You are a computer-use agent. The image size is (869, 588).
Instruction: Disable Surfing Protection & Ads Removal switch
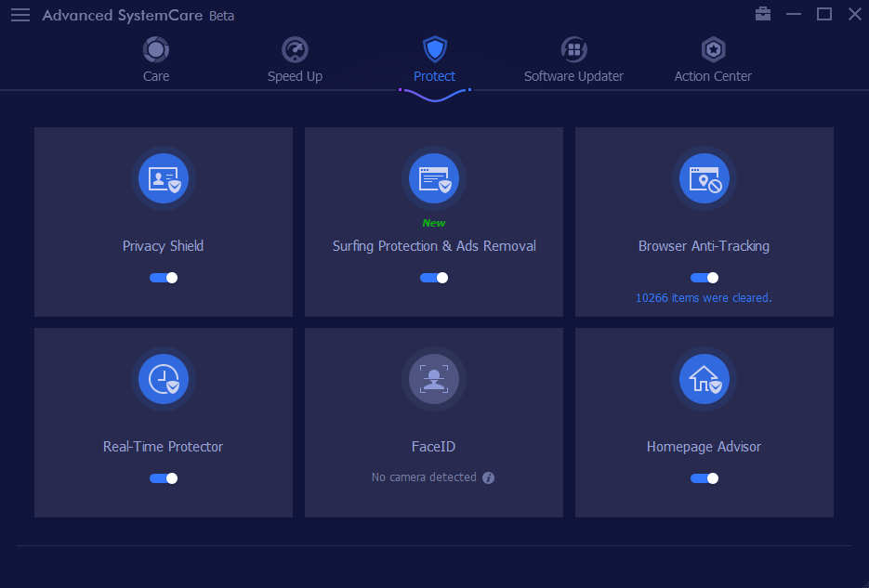(x=434, y=278)
